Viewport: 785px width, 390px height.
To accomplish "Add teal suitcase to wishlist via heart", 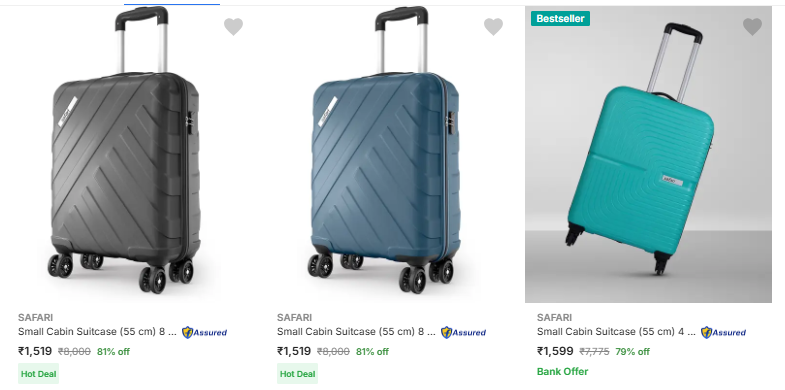I will point(752,27).
